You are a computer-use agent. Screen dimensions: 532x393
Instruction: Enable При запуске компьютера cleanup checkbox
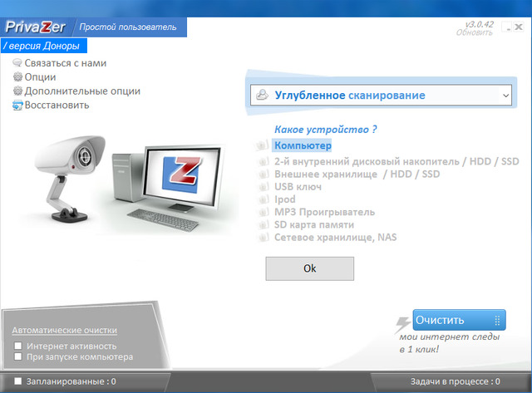point(18,356)
